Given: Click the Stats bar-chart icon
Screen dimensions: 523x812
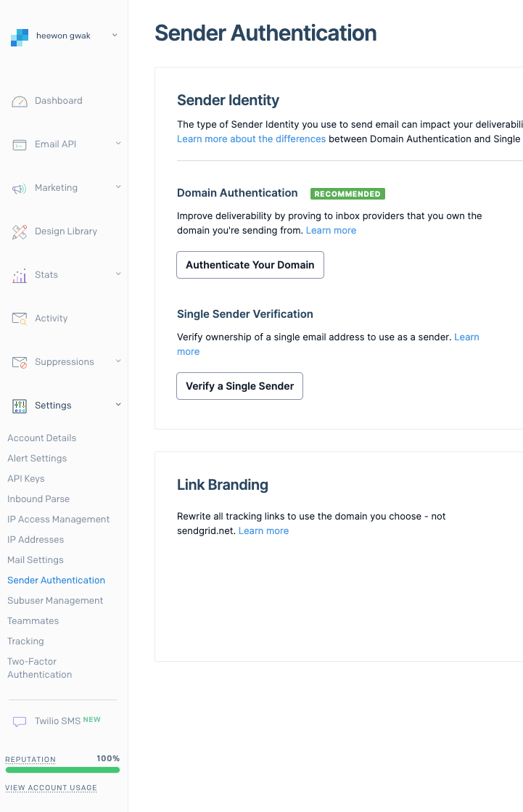Looking at the screenshot, I should click(x=20, y=274).
